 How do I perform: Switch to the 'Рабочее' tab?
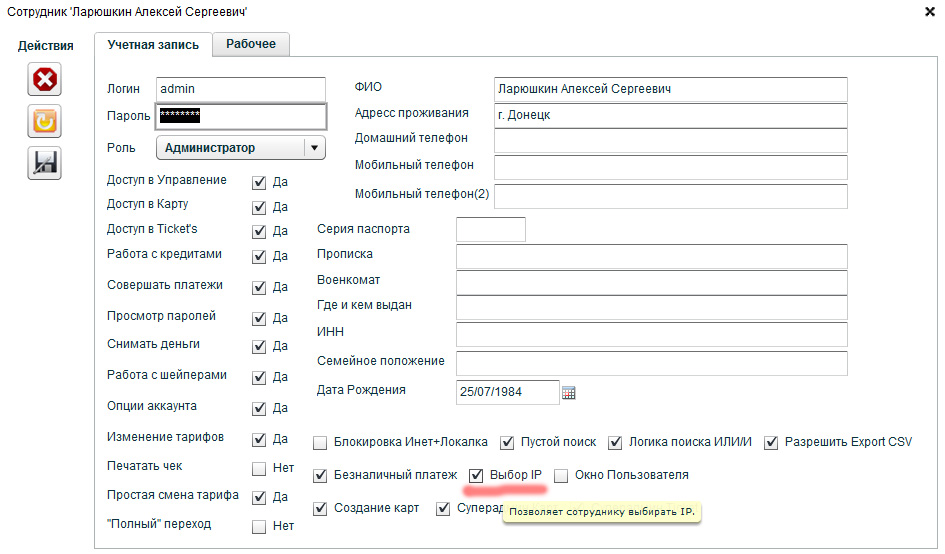250,44
